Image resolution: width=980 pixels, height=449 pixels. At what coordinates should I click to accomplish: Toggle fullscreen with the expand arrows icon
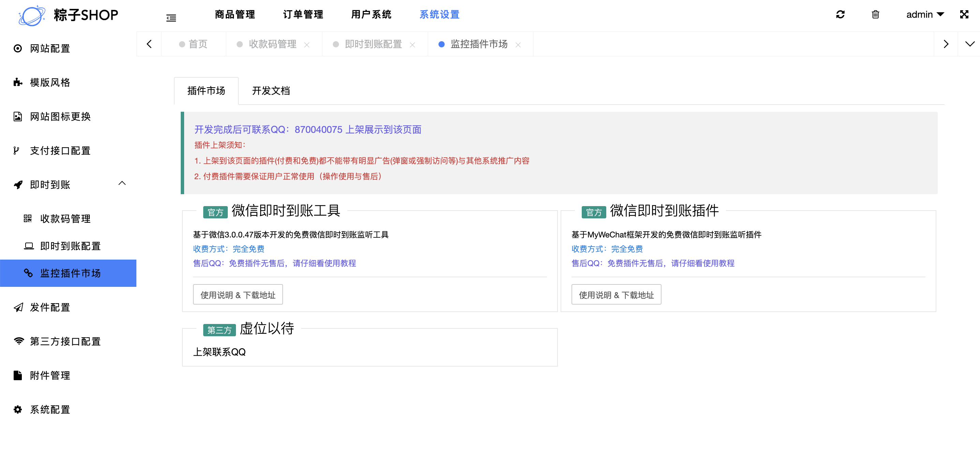964,14
